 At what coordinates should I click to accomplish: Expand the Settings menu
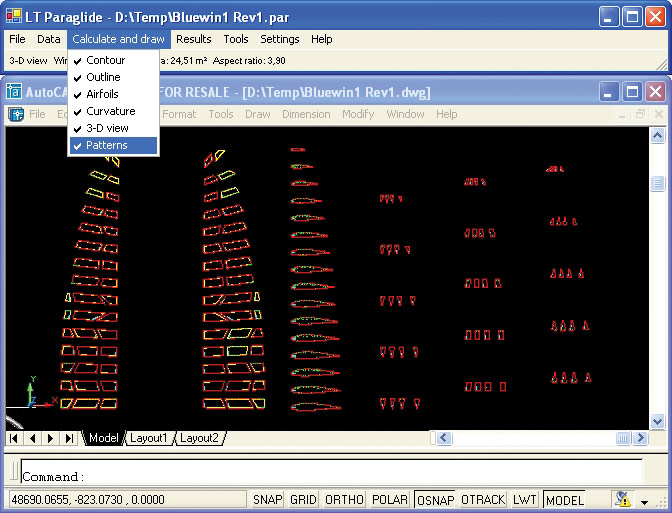coord(279,39)
